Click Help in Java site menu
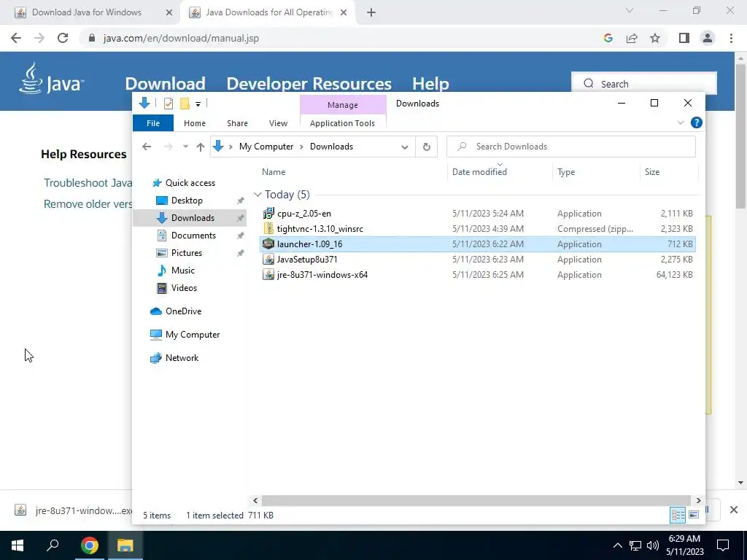Screen dimensions: 747x560 (430, 84)
